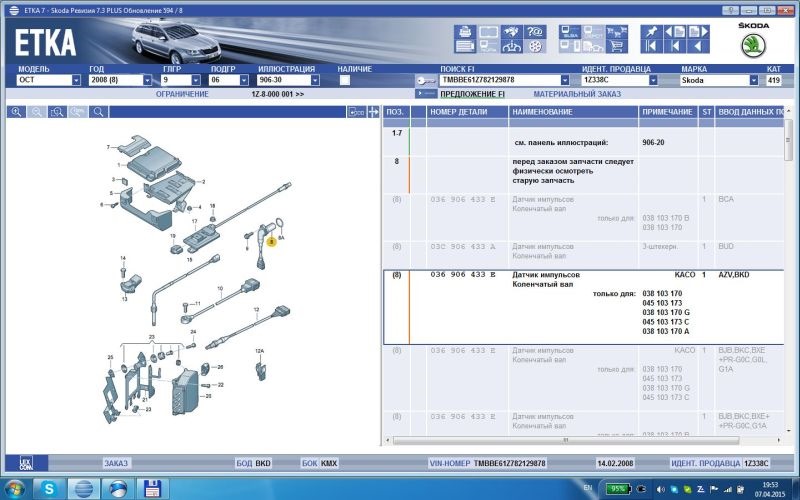This screenshot has width=800, height=500.
Task: Click the ЗАКАЗ button in the bottom bar
Action: coord(116,463)
